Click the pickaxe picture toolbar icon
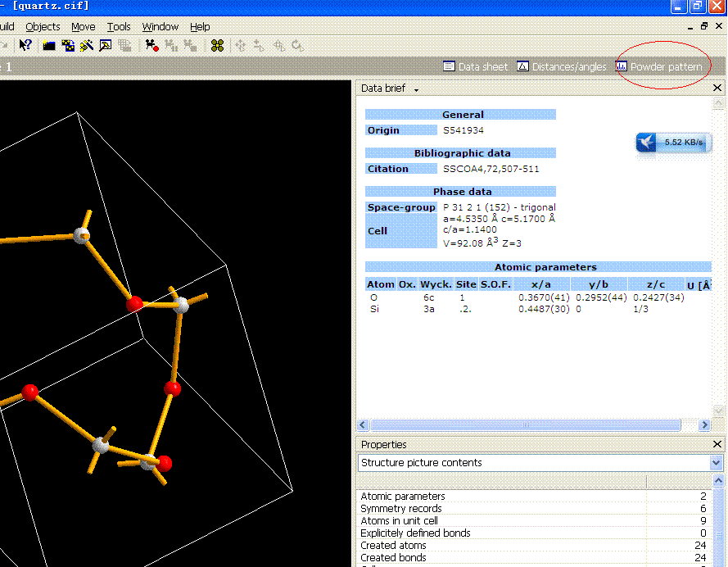The image size is (728, 567). tap(105, 46)
